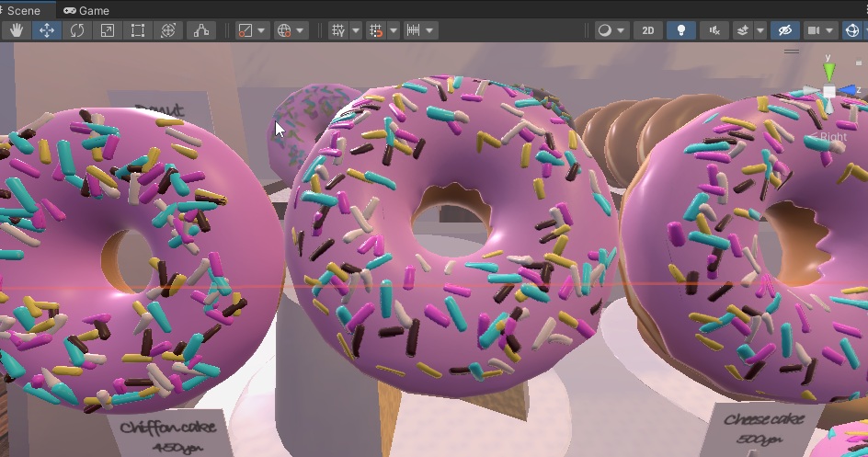Select the Scale tool
This screenshot has width=868, height=457.
tap(108, 30)
